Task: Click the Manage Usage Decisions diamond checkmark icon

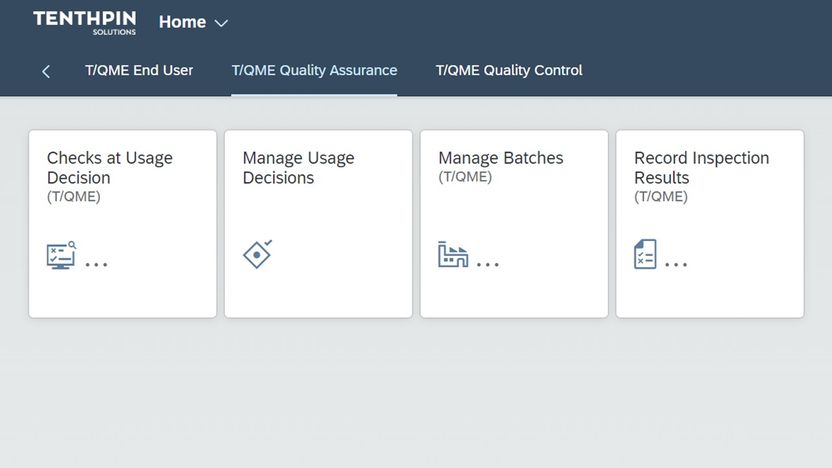Action: [x=257, y=254]
